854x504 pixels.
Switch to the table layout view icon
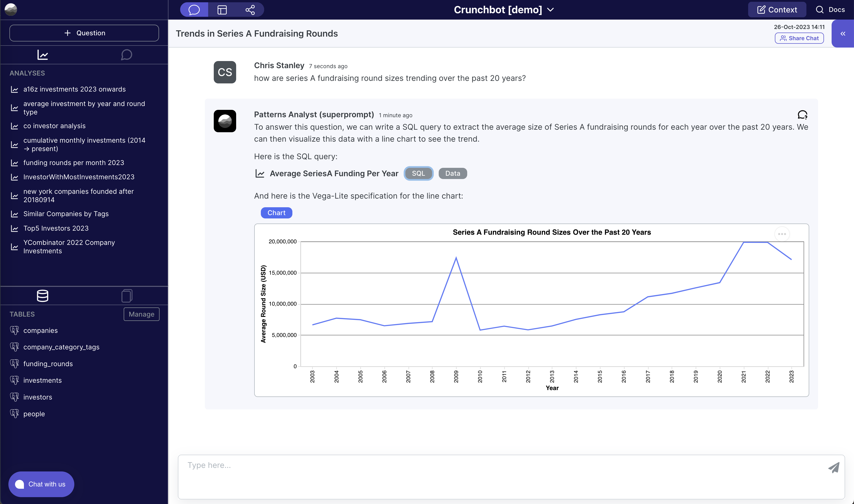click(222, 9)
